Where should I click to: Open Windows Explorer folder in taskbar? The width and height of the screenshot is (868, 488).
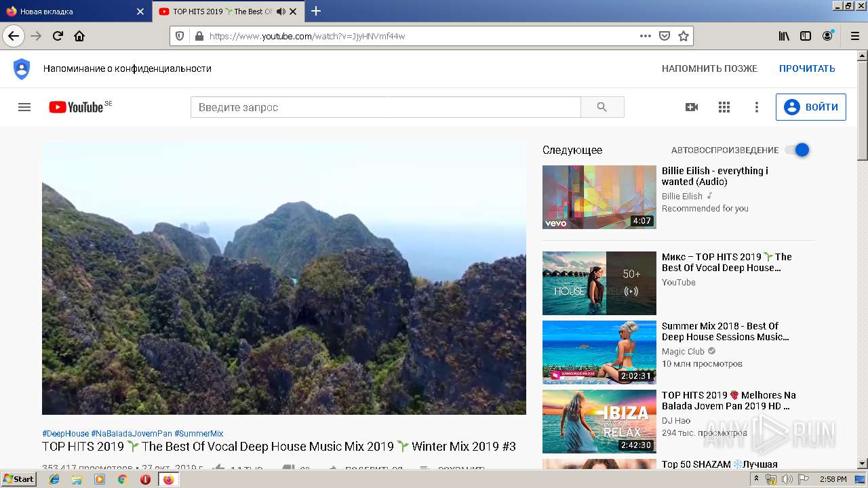(x=77, y=479)
